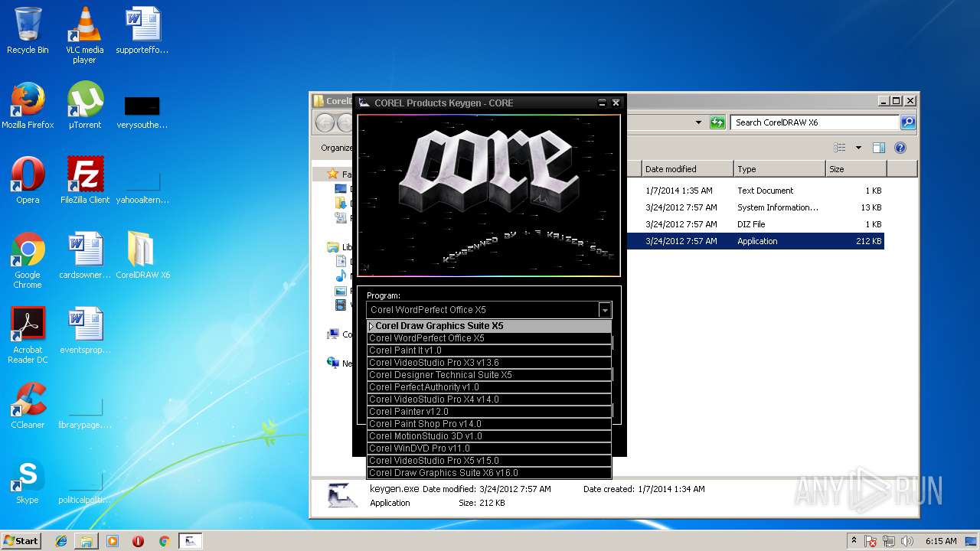Select the CorelDRAW X6 folder on desktop

pyautogui.click(x=142, y=255)
